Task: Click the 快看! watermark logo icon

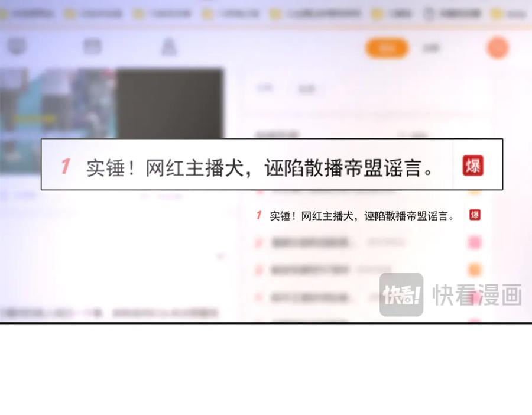Action: [401, 294]
